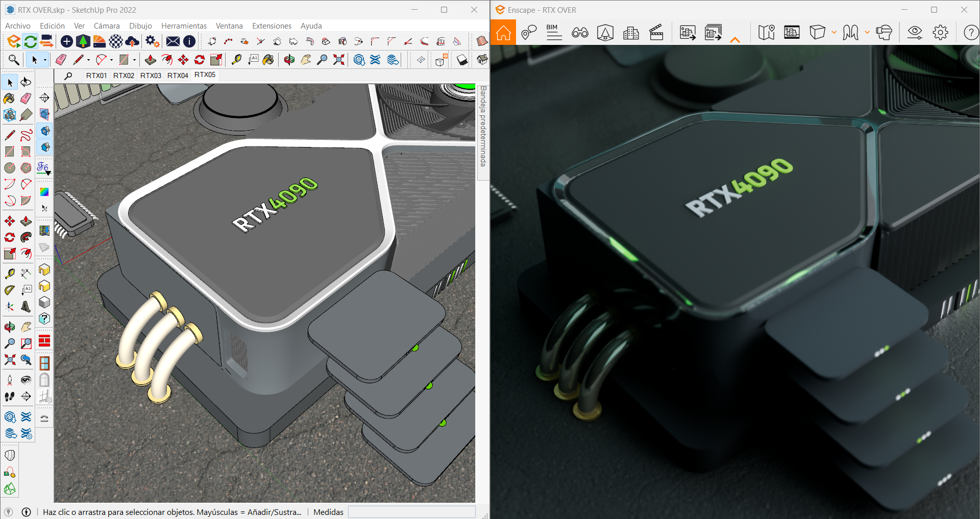Open the Archivo menu
The width and height of the screenshot is (980, 519).
[x=18, y=26]
